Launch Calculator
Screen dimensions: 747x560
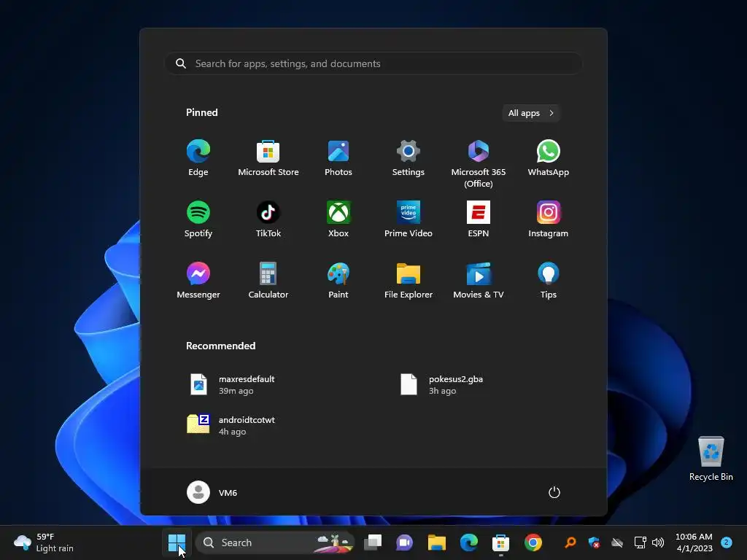tap(268, 281)
